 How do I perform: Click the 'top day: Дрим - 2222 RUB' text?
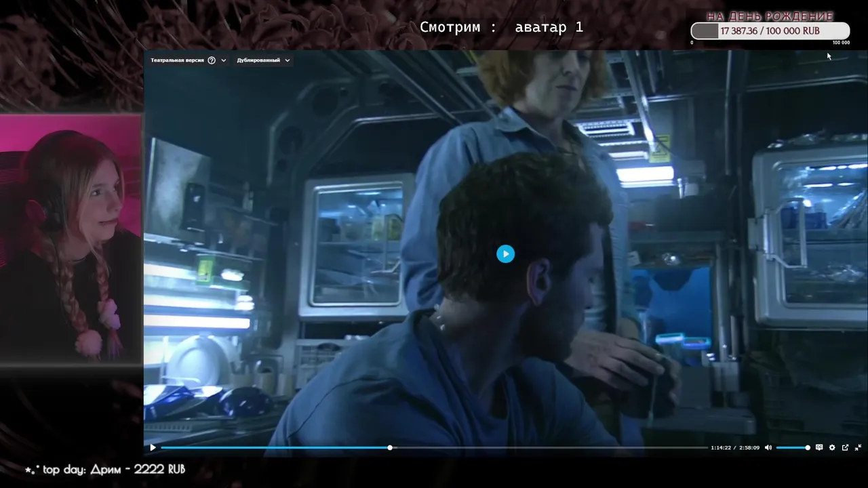tap(105, 469)
